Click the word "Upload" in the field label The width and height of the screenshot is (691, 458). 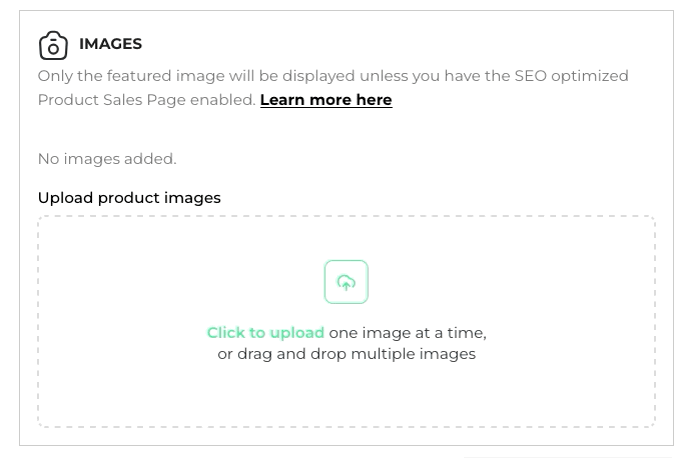tap(65, 198)
